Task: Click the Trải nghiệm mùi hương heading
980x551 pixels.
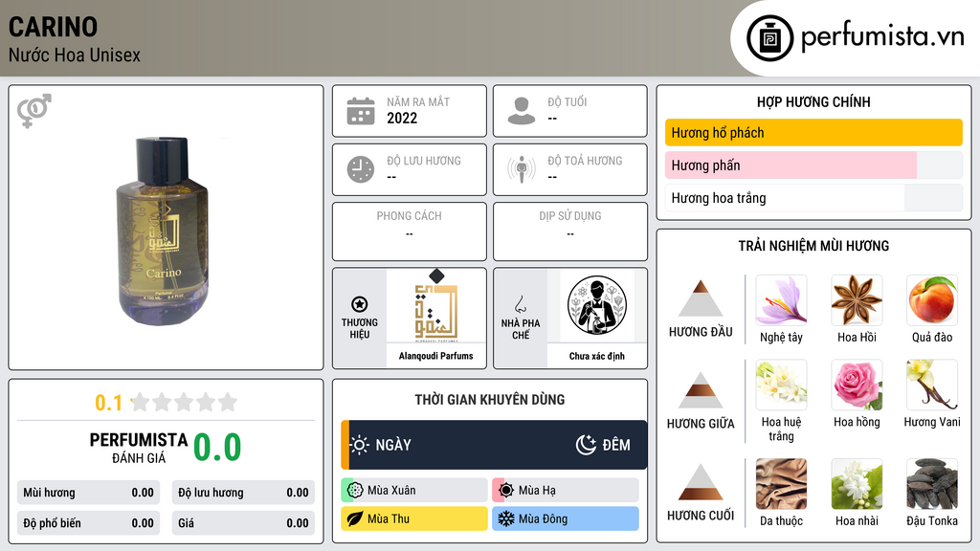Action: point(813,246)
